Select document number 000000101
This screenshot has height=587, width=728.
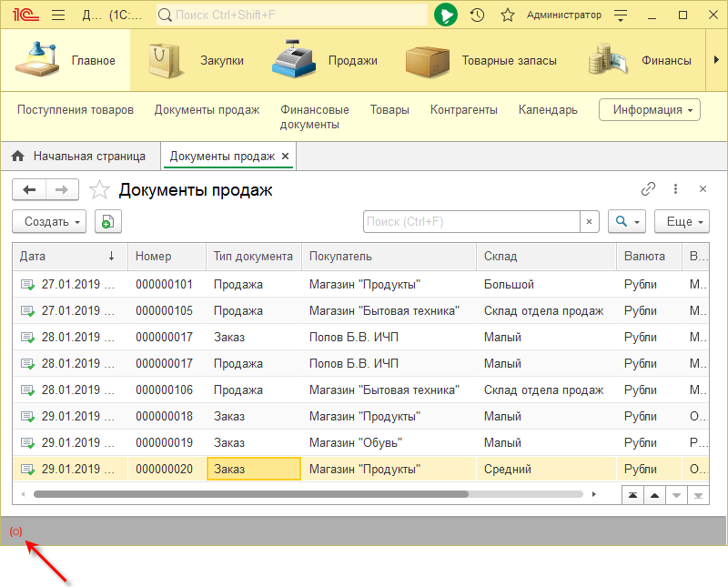point(165,284)
